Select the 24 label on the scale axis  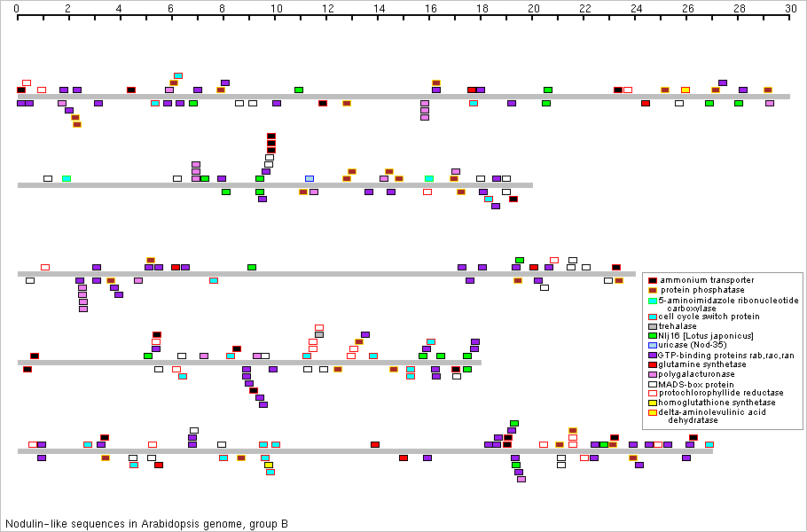tap(637, 9)
